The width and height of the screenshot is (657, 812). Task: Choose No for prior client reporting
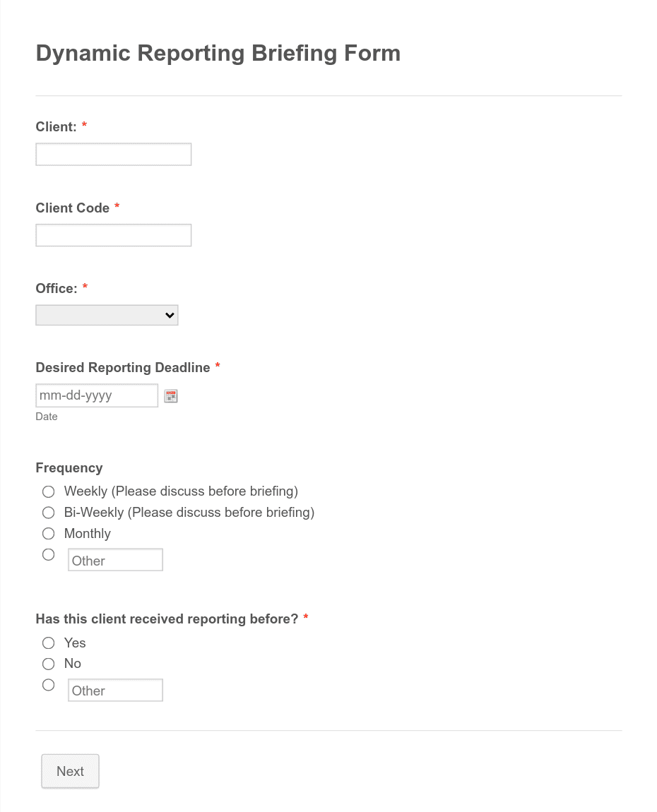48,664
